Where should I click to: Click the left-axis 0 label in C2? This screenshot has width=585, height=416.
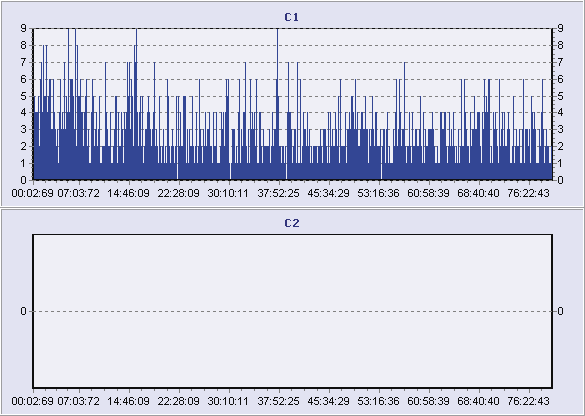point(24,311)
